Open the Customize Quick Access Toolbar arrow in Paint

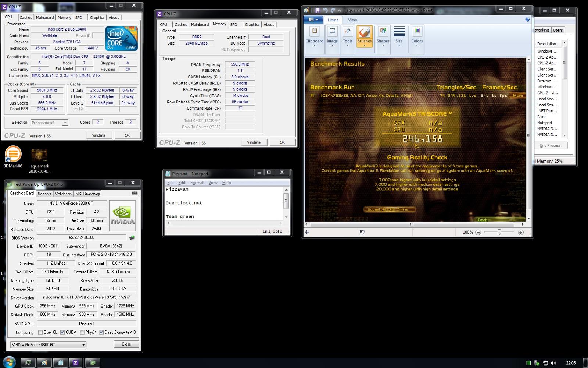point(340,11)
